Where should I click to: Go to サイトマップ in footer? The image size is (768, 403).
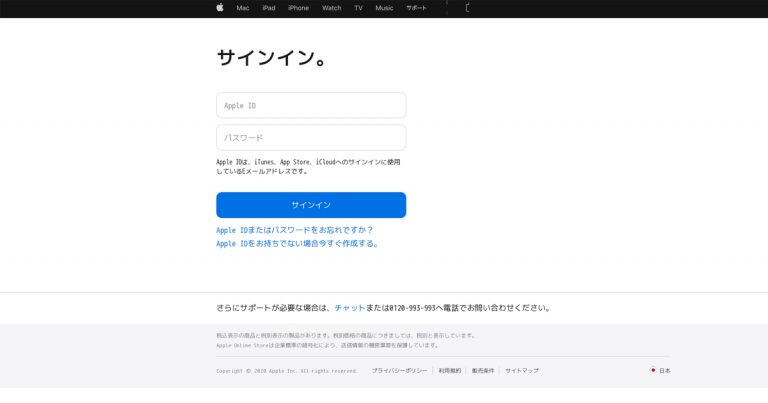[521, 371]
